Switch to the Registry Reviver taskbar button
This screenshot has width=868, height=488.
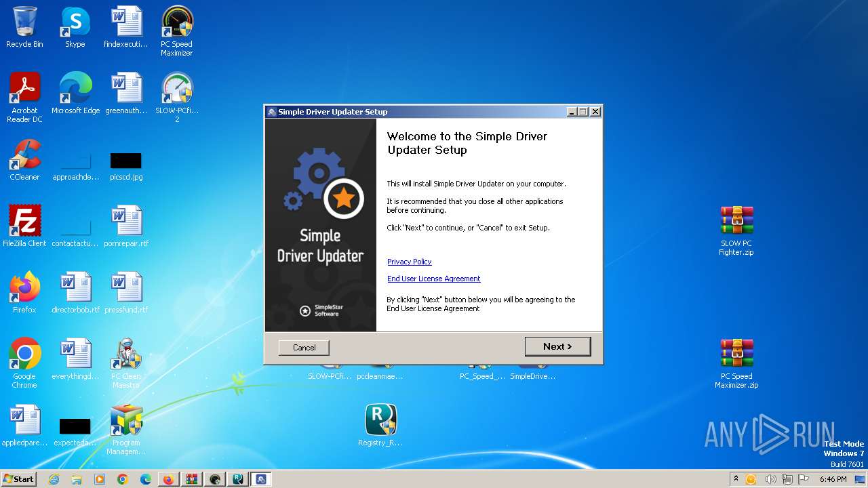pos(237,479)
